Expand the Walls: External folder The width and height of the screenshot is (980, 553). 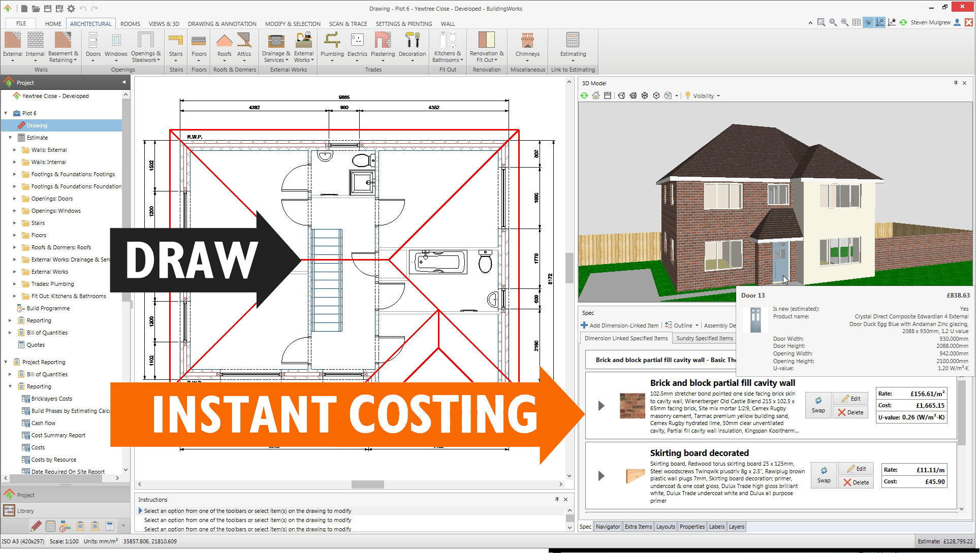14,150
